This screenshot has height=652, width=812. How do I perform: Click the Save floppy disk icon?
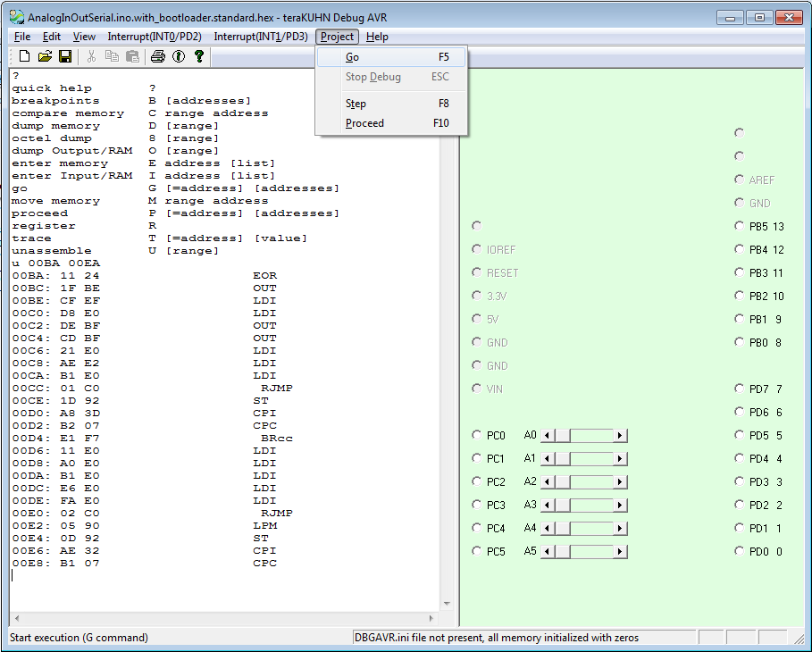coord(65,56)
